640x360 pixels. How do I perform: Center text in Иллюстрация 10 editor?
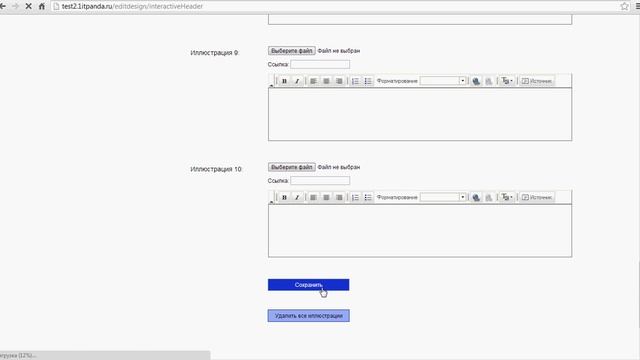(326, 197)
